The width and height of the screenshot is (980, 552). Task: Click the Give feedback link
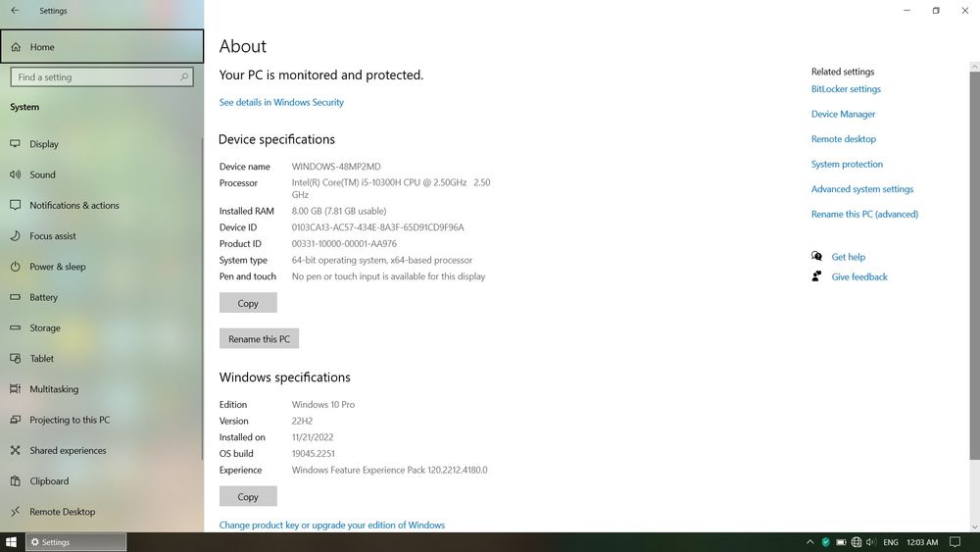pos(859,276)
